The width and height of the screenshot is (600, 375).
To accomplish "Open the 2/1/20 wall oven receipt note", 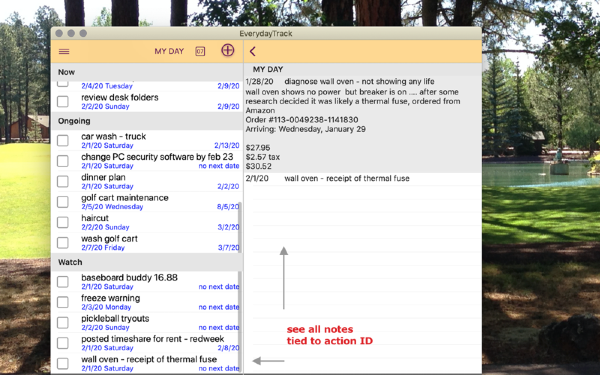I will pyautogui.click(x=362, y=179).
